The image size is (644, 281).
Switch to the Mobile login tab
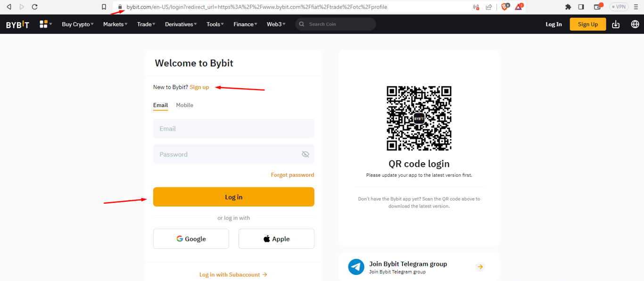coord(184,105)
